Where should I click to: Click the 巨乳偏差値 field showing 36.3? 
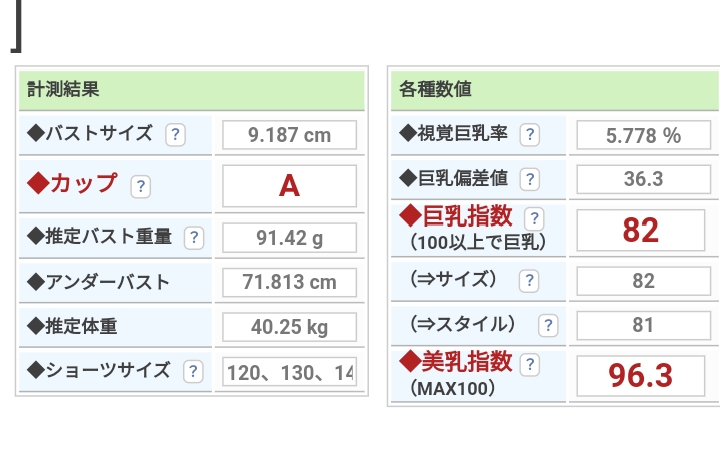click(x=643, y=180)
